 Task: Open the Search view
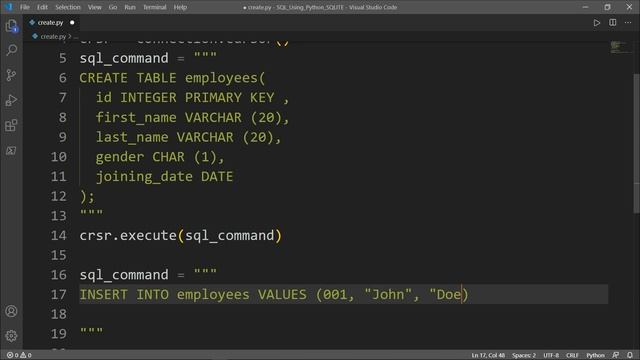click(11, 50)
